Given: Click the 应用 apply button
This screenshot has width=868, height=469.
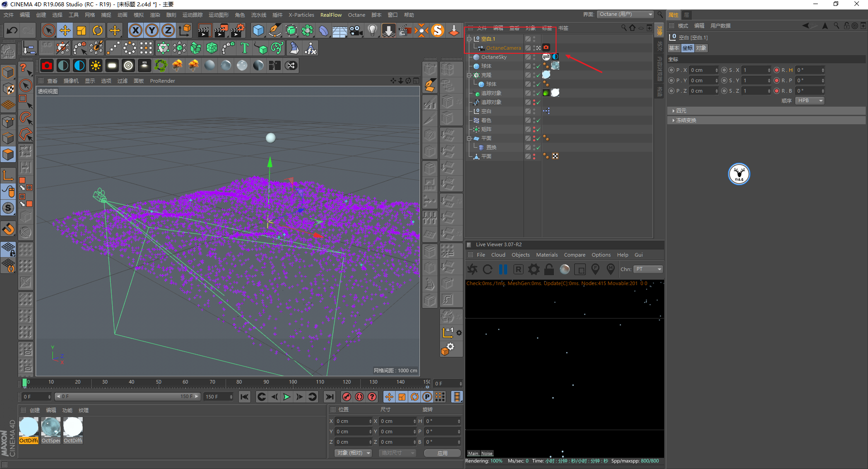Looking at the screenshot, I should [x=443, y=453].
